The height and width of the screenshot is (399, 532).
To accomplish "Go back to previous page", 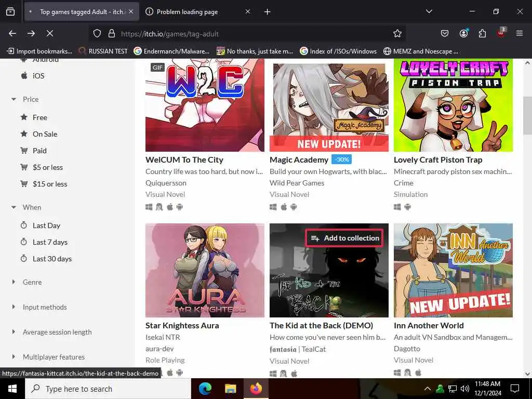I will (x=12, y=33).
